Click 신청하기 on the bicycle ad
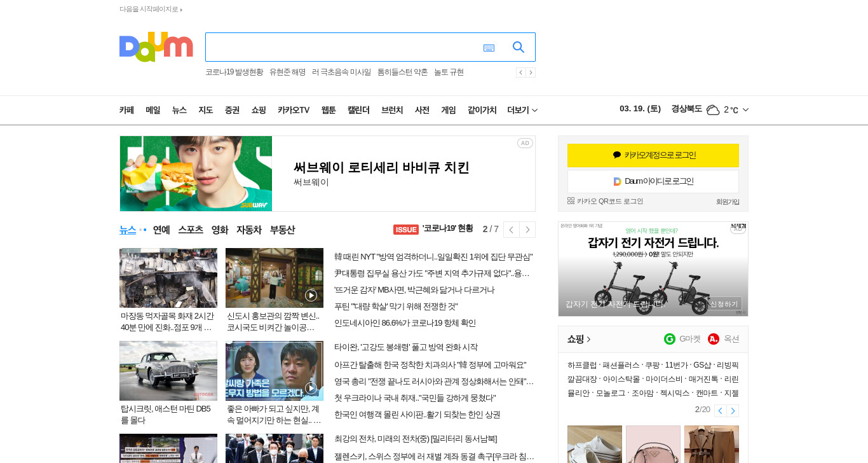This screenshot has width=868, height=463. pos(724,304)
